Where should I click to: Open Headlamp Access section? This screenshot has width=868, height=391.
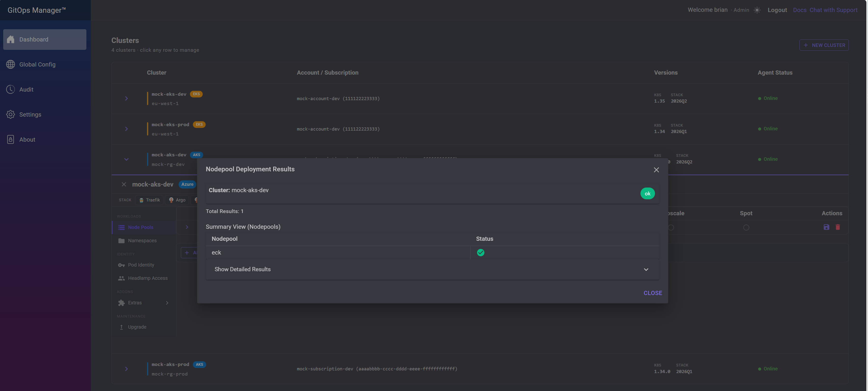click(144, 278)
